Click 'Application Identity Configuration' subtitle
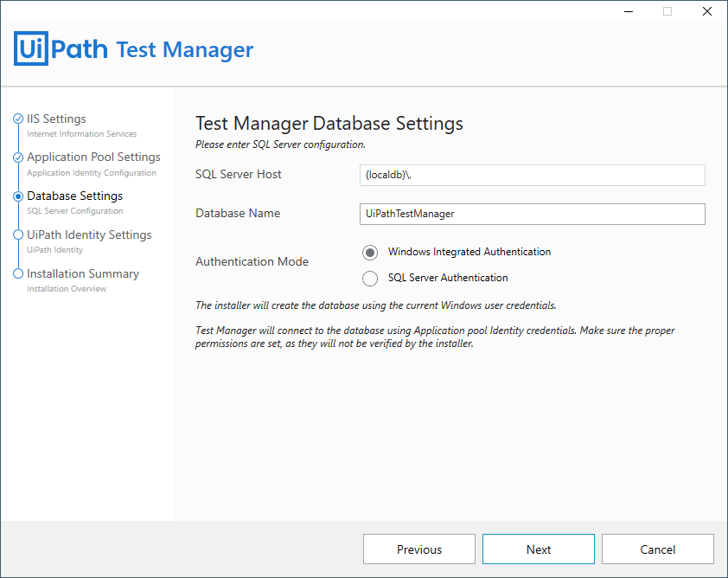 (92, 173)
